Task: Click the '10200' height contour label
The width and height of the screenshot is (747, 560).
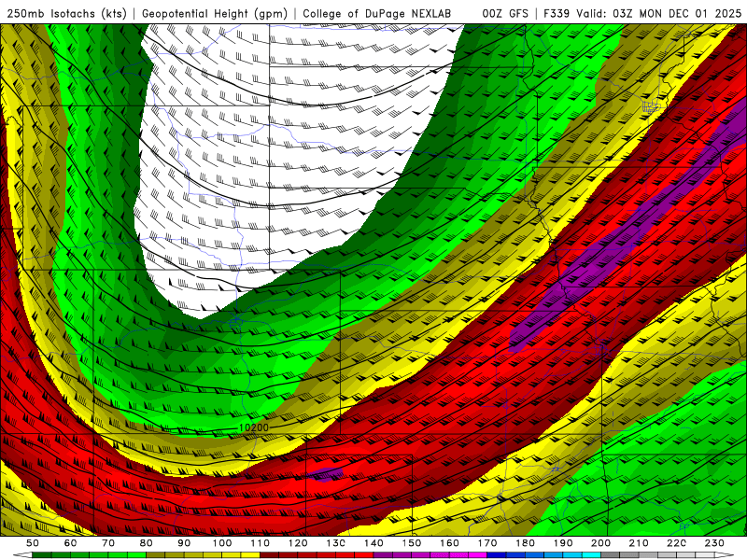Action: 253,427
